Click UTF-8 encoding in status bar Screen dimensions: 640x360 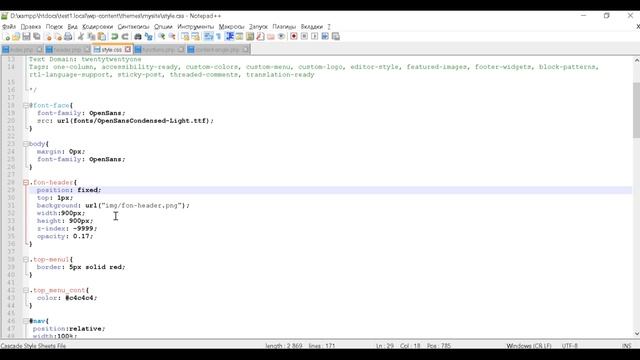pos(569,346)
